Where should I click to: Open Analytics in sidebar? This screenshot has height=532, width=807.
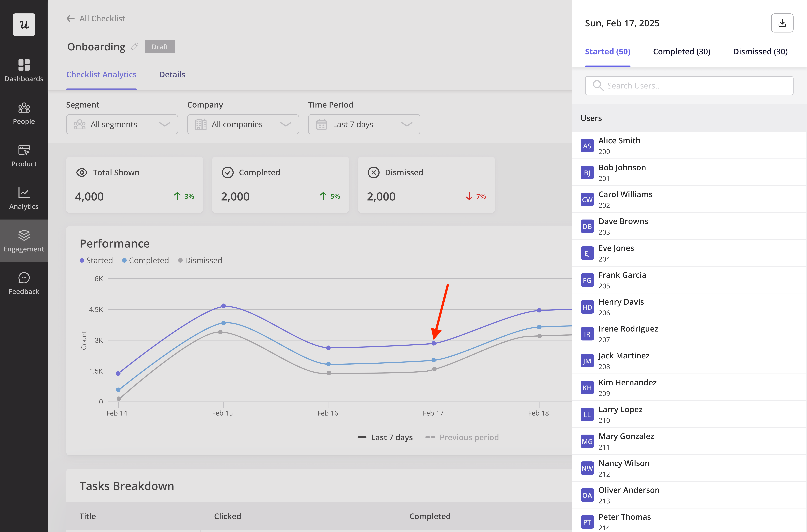[24, 199]
